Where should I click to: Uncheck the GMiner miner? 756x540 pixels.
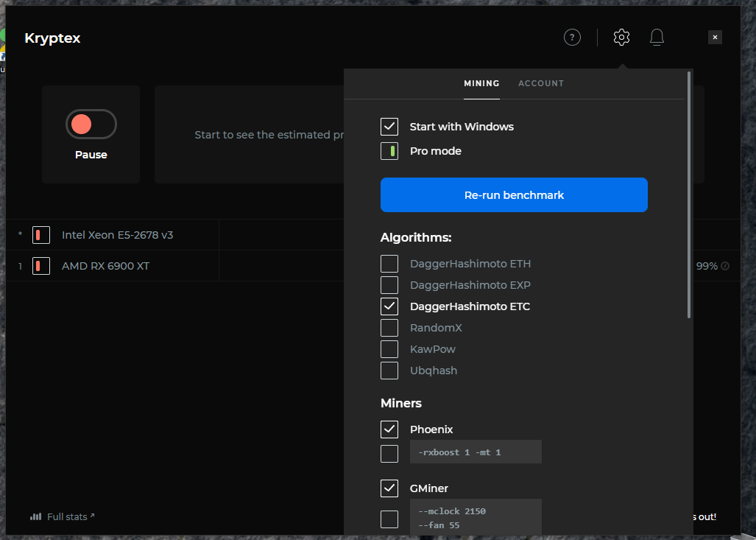[389, 488]
